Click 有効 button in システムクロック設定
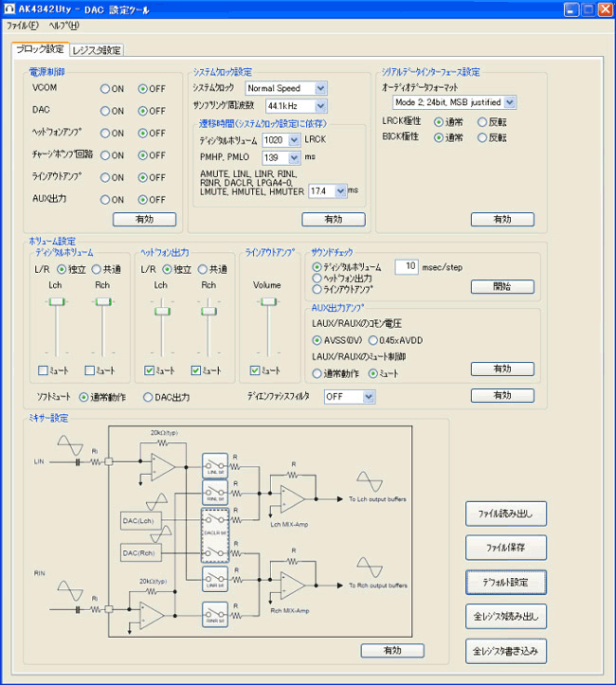616x685 pixels. click(334, 219)
